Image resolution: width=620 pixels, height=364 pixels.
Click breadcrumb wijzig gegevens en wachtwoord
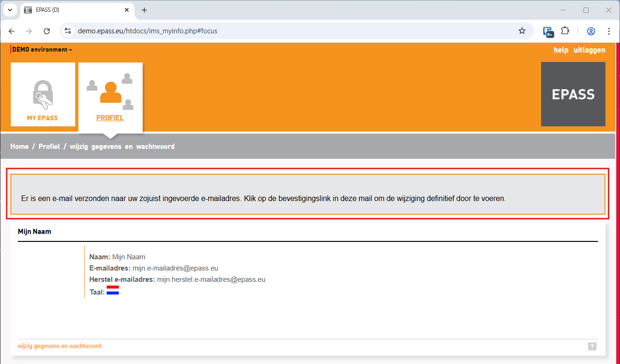(122, 147)
